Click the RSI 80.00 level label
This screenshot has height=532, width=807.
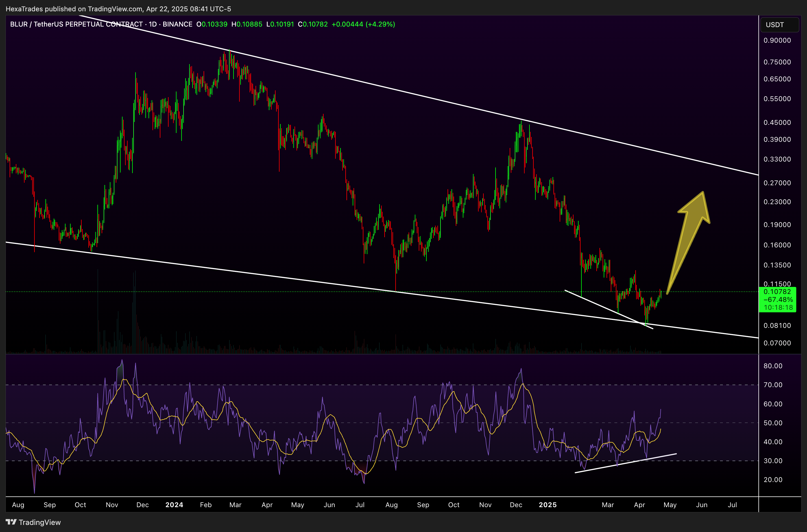(x=773, y=366)
